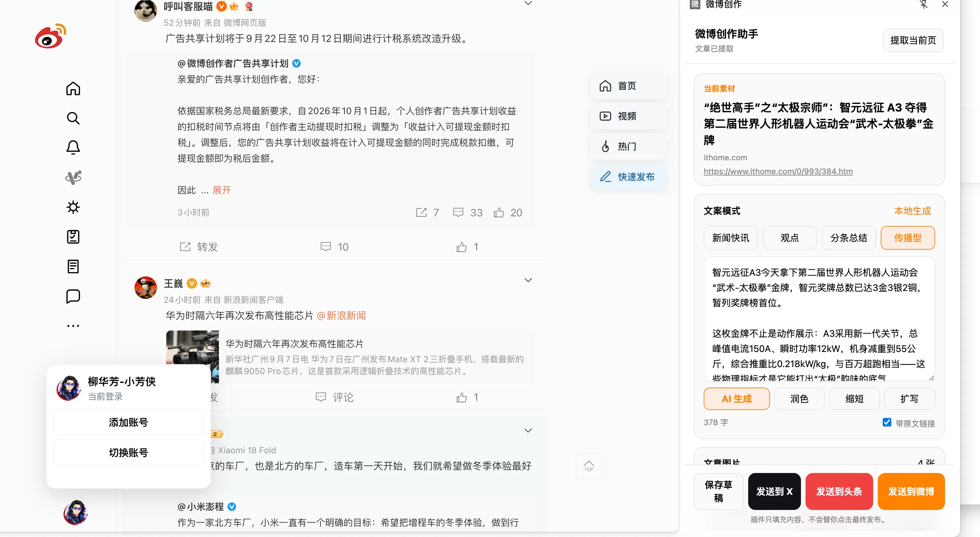Click 转发 on 呼叫客服喵 post
The width and height of the screenshot is (980, 537).
199,247
